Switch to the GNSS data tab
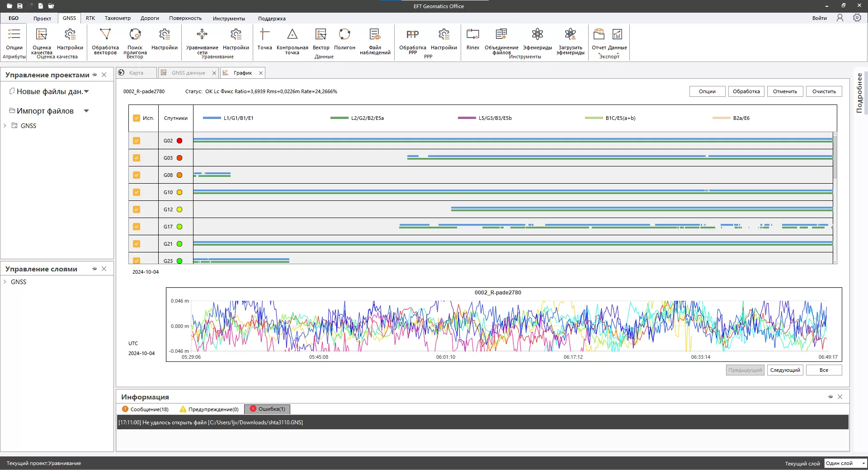868x470 pixels. tap(188, 73)
